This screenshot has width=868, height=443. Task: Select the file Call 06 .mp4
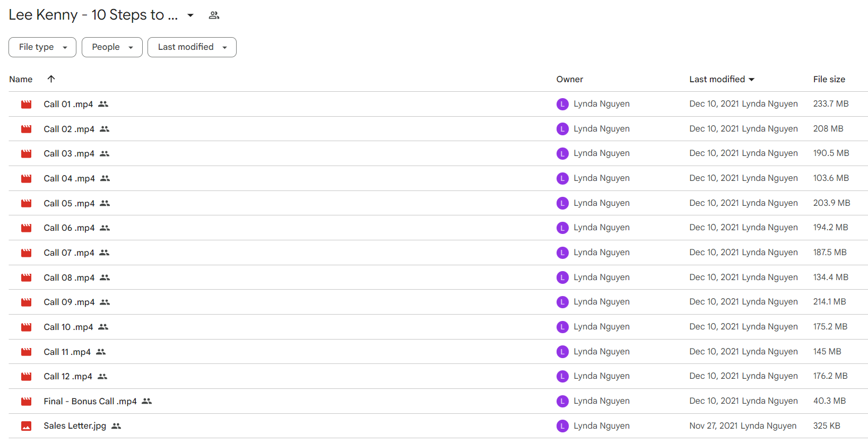point(69,228)
